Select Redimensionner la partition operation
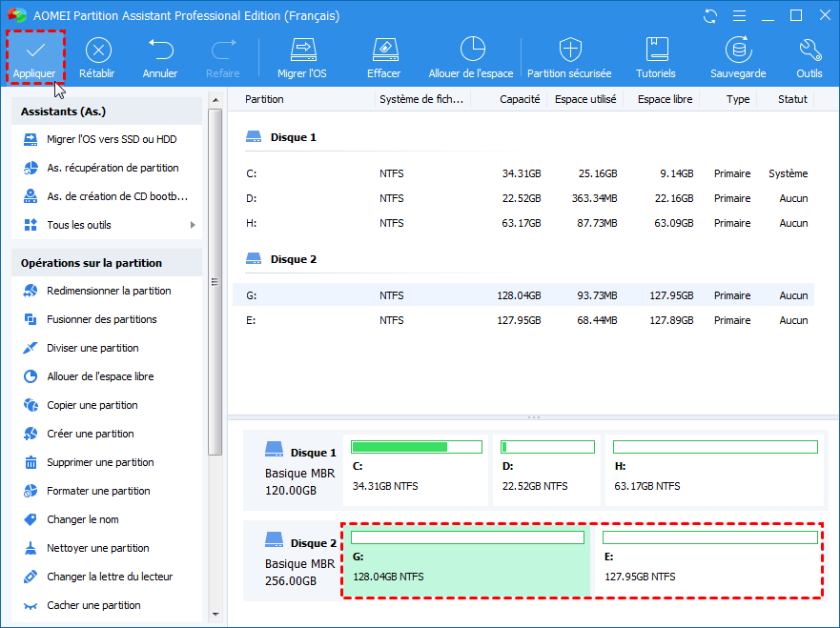Image resolution: width=840 pixels, height=628 pixels. pos(109,291)
